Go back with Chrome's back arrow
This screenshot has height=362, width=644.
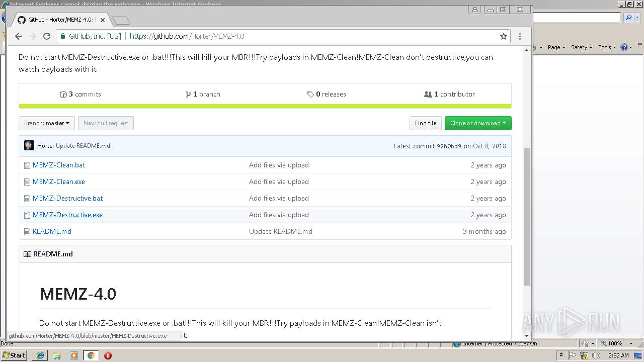(19, 36)
